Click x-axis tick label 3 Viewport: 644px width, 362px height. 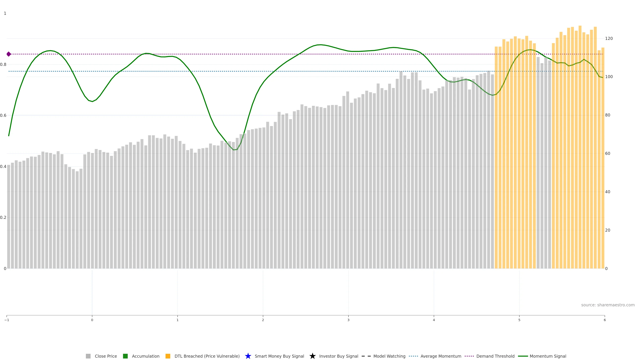coord(348,320)
